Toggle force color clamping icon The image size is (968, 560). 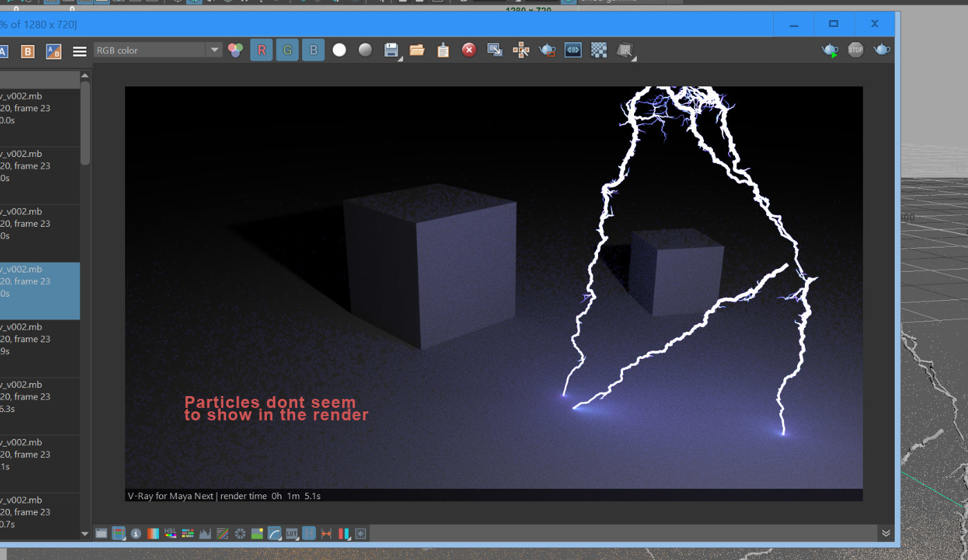[119, 533]
